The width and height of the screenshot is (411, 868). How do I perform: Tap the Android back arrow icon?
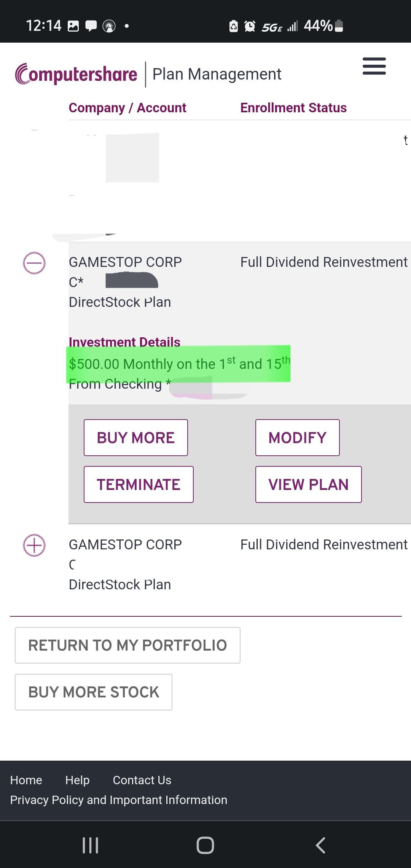coord(320,845)
